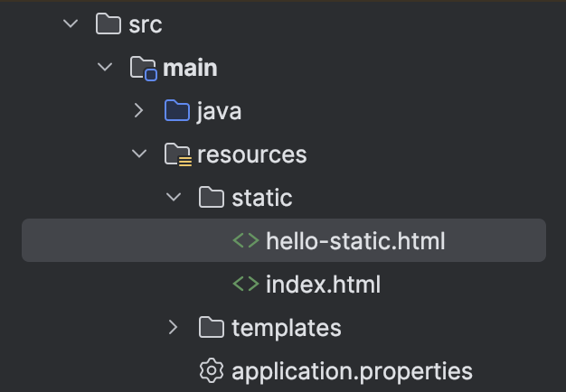Viewport: 566px width, 392px height.
Task: Click the static folder icon
Action: pyautogui.click(x=212, y=198)
